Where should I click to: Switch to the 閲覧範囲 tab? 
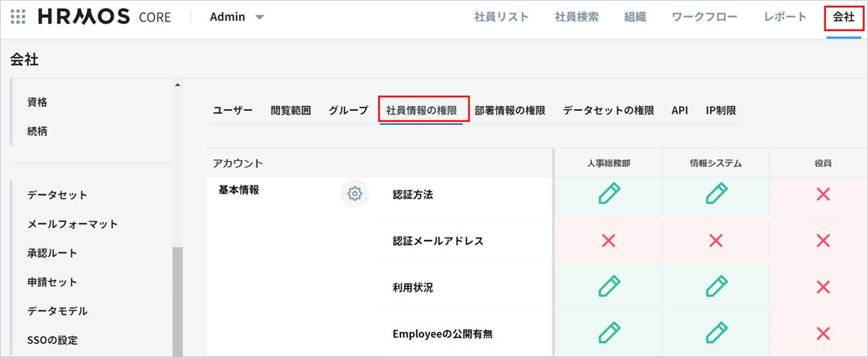coord(290,110)
